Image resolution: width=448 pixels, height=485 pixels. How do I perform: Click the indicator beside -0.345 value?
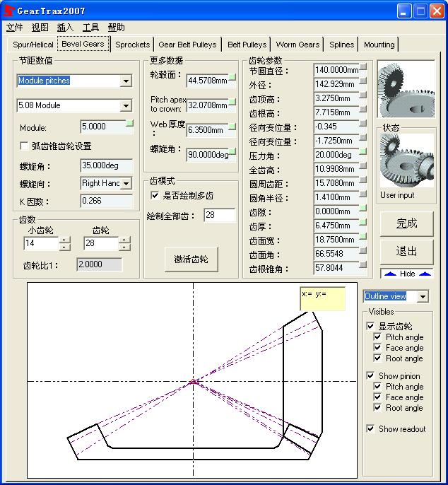pos(363,123)
